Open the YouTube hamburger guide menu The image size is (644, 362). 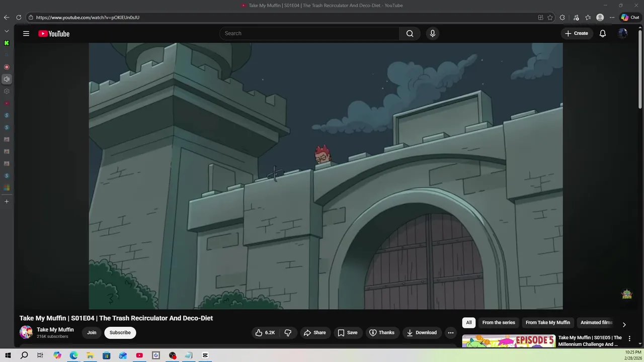pos(26,34)
